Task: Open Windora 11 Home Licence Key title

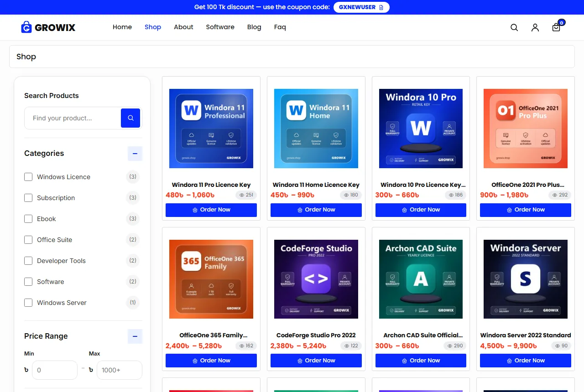Action: [x=316, y=185]
